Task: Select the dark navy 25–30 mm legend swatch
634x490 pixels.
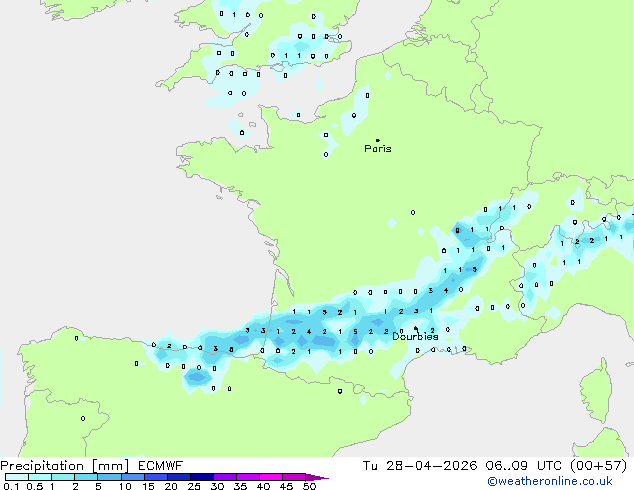Action: pyautogui.click(x=202, y=477)
